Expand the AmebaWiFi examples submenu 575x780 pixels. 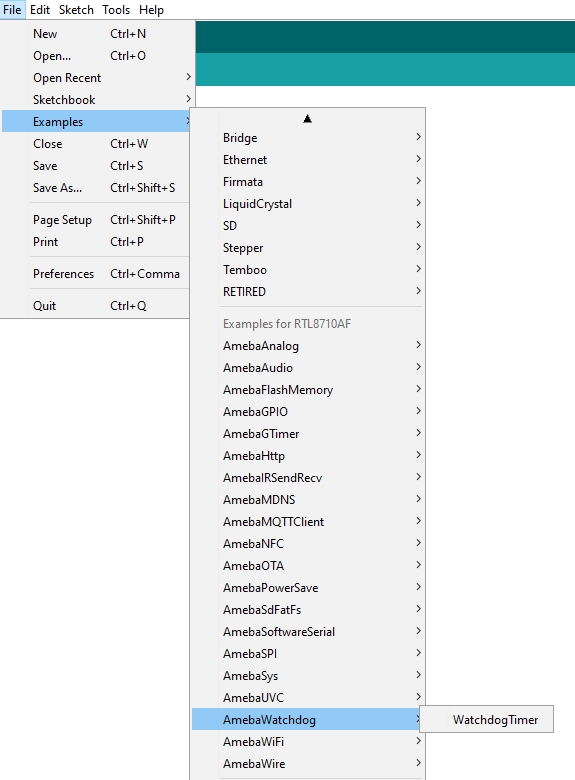[307, 741]
